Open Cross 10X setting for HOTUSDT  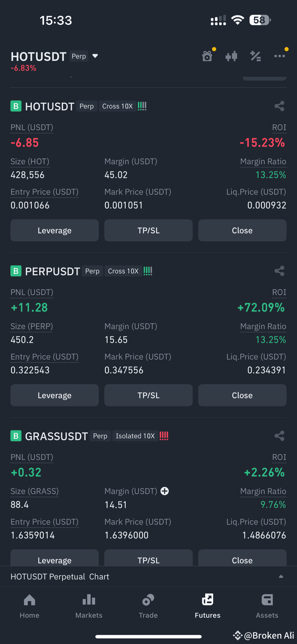118,106
